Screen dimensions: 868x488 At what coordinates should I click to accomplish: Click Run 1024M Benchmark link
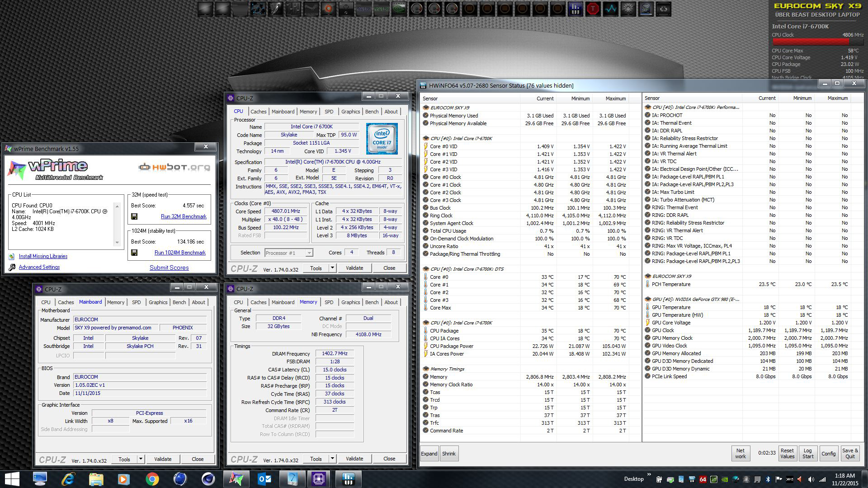tap(180, 253)
